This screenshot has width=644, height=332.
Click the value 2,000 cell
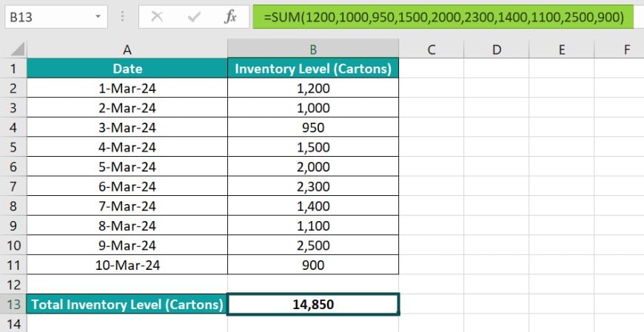tap(313, 166)
